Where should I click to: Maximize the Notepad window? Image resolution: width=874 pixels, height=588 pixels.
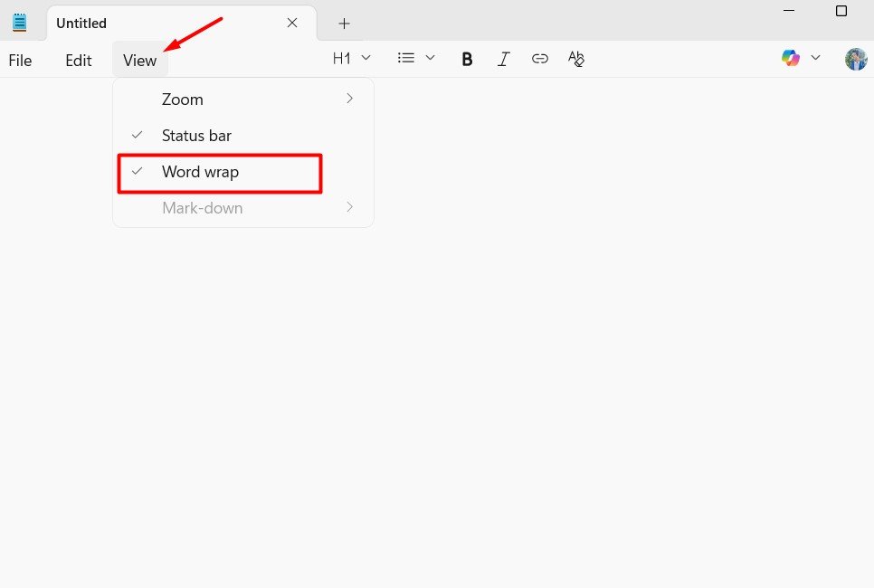[841, 11]
